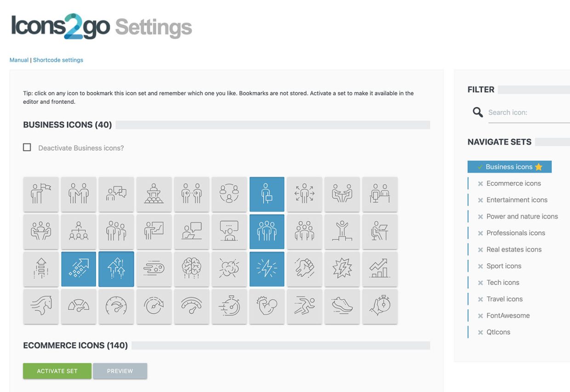Select the organization hierarchy chart icon
This screenshot has width=570, height=392.
coord(79,232)
